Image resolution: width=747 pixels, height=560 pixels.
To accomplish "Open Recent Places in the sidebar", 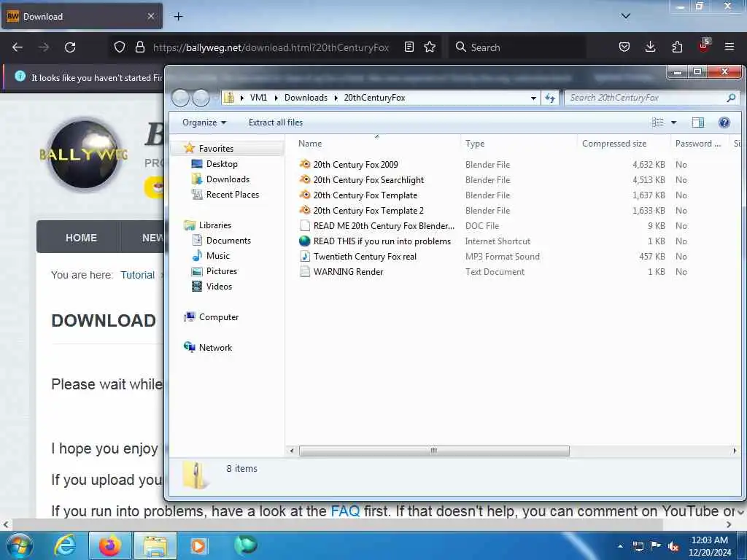I will click(x=232, y=194).
